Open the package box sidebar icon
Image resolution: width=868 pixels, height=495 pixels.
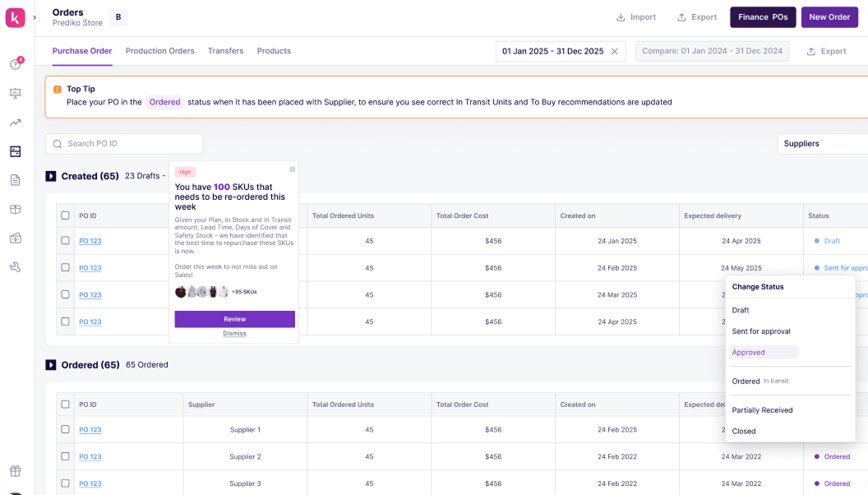(x=16, y=210)
